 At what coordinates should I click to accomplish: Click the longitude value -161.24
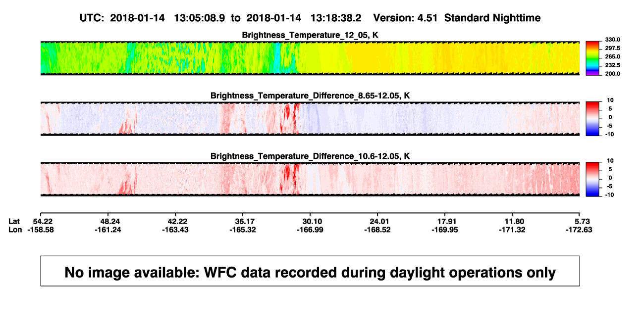[107, 230]
